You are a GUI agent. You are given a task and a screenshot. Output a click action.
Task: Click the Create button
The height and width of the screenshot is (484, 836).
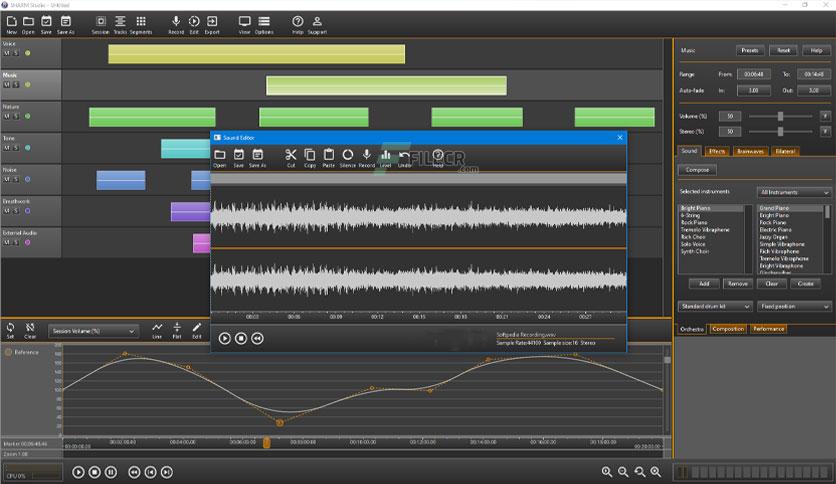pos(805,284)
